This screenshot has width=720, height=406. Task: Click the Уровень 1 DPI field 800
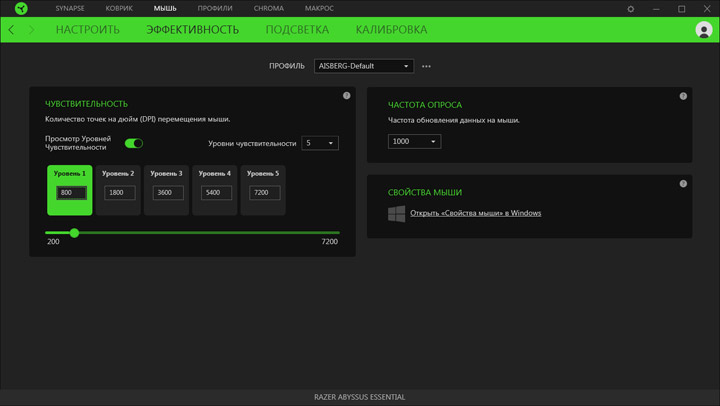point(71,192)
